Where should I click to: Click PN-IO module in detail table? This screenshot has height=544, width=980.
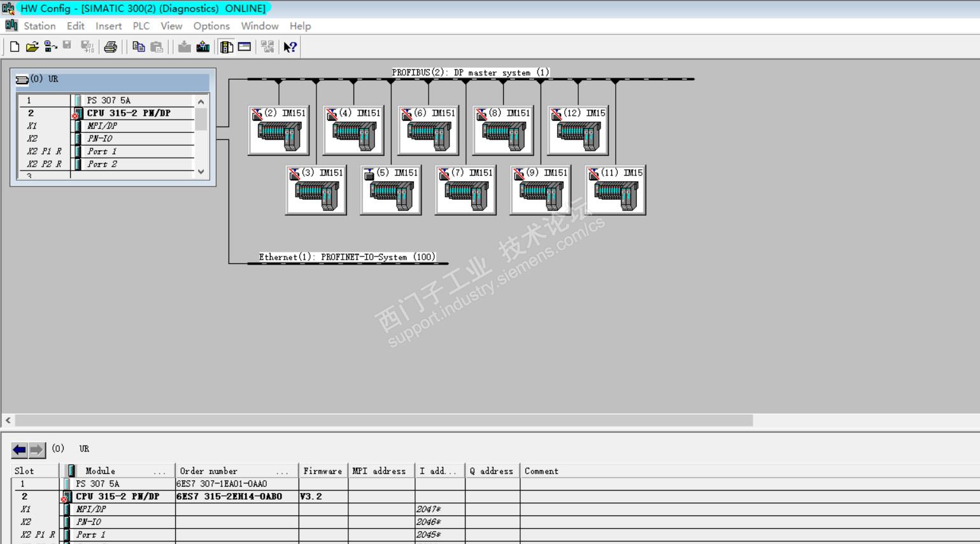[89, 522]
